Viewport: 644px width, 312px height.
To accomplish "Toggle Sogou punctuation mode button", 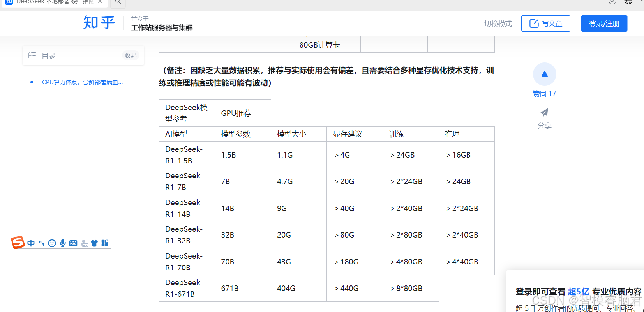I will coord(41,243).
